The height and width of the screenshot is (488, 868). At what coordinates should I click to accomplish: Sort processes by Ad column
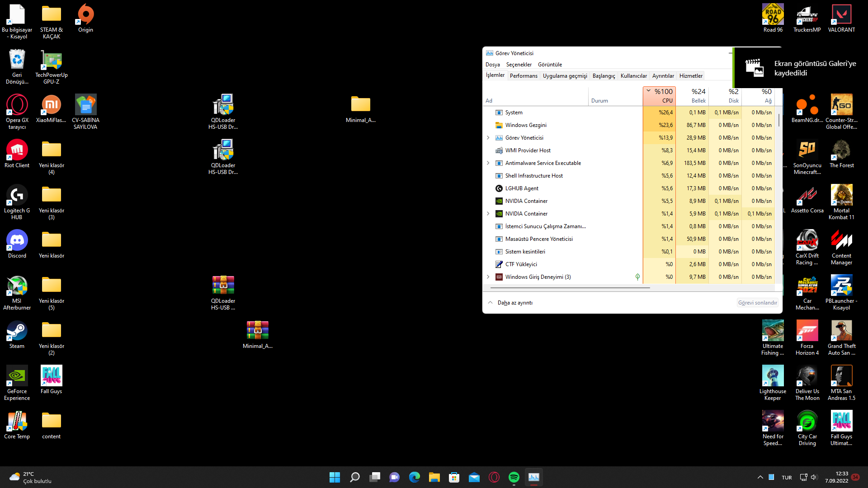click(x=536, y=96)
